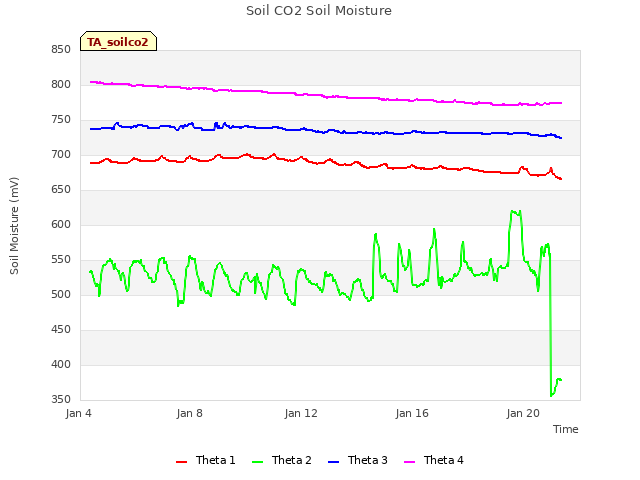
Task: Click the red Theta 1 legend swatch
Action: [181, 462]
